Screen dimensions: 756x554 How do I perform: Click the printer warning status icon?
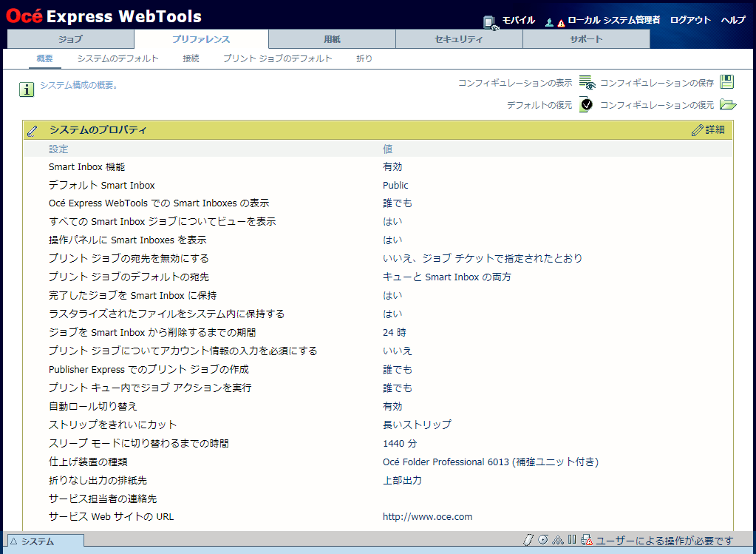point(587,540)
